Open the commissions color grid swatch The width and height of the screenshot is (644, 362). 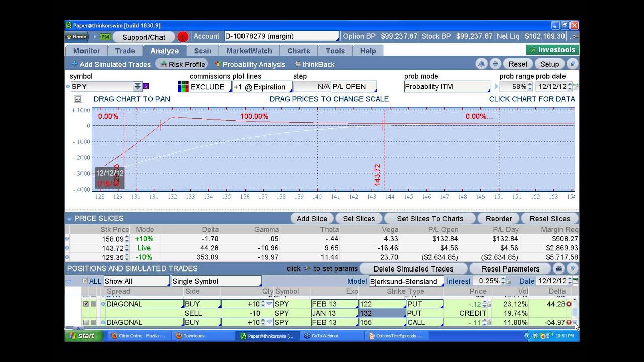(x=183, y=87)
